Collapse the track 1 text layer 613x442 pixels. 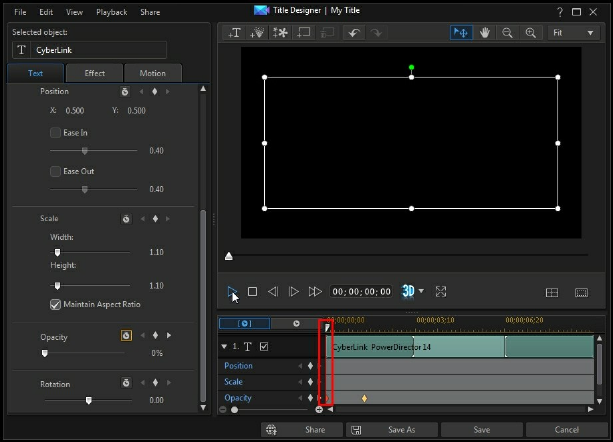tap(223, 347)
